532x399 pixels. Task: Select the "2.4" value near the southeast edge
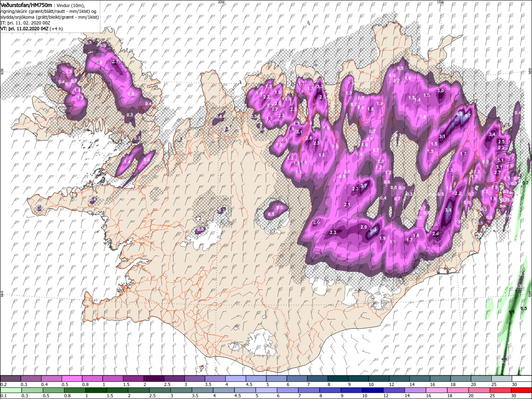[x=436, y=234]
